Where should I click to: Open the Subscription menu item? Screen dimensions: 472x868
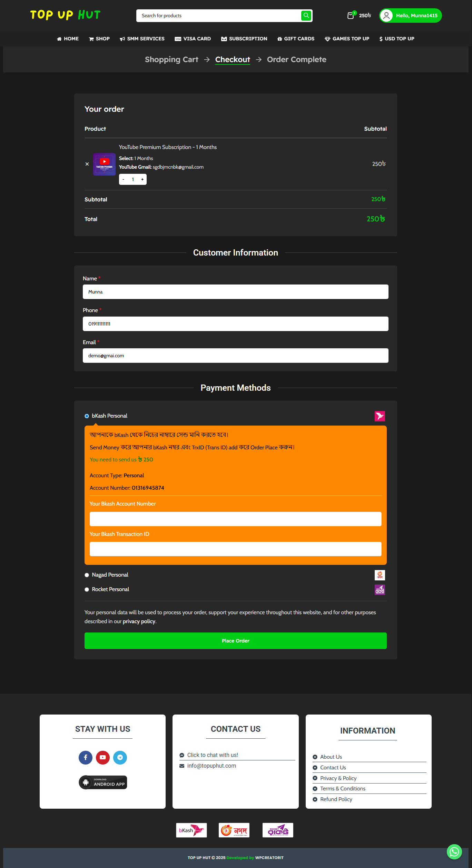244,39
